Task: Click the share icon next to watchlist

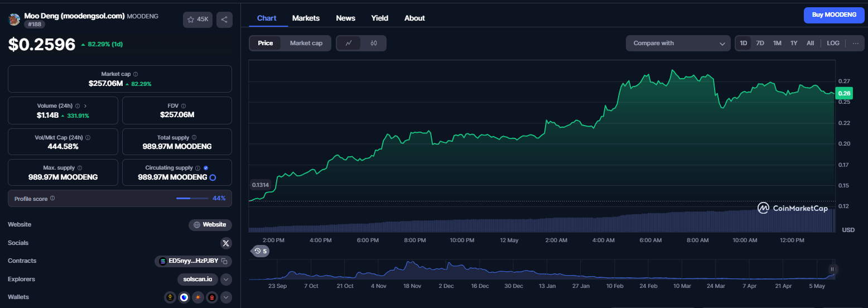Action: tap(224, 20)
